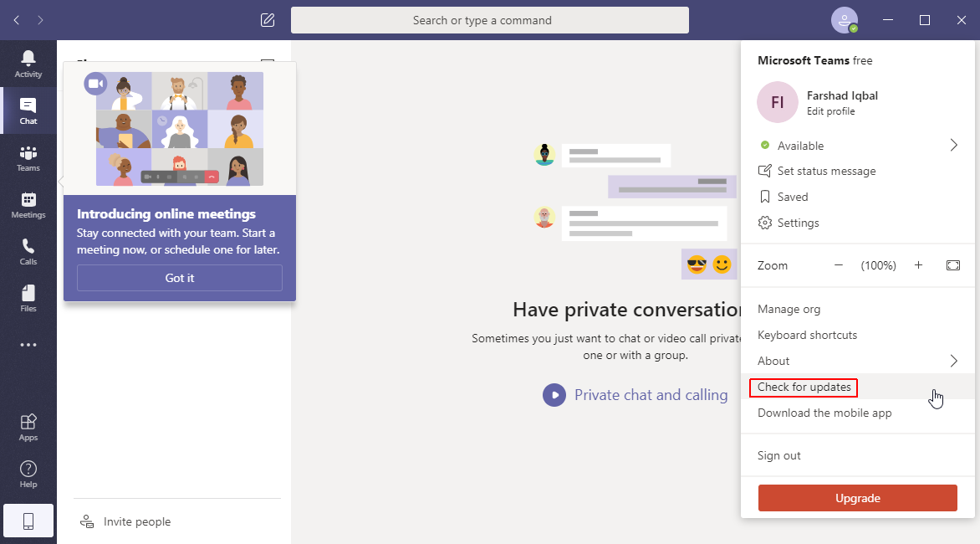The image size is (980, 544).
Task: Click Invite people
Action: 125,521
